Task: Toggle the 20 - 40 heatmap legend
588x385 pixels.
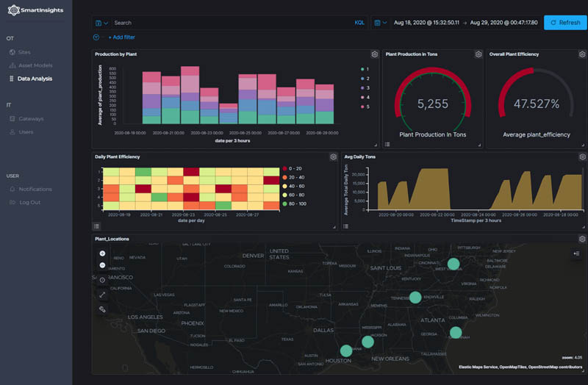Action: pyautogui.click(x=293, y=177)
